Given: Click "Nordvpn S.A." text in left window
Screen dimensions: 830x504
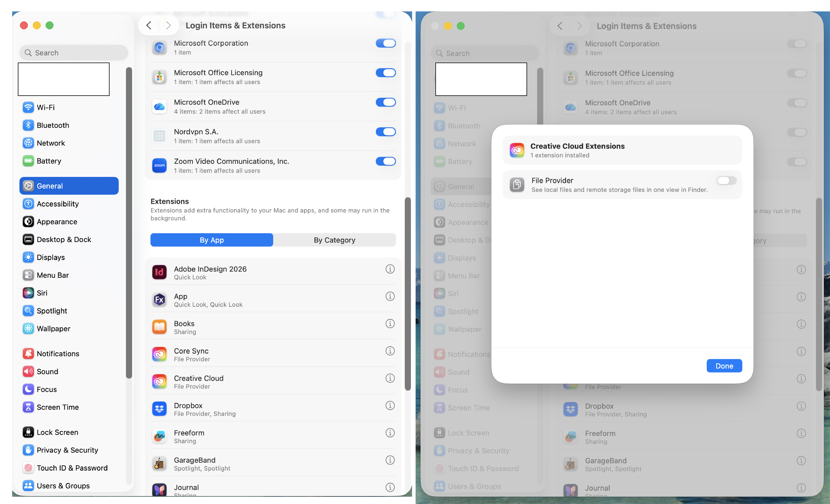Looking at the screenshot, I should (x=196, y=132).
